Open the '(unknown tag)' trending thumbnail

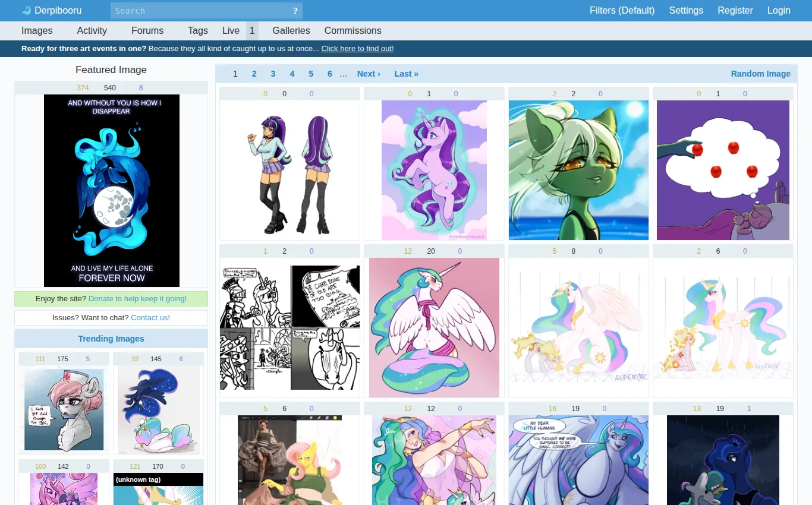coord(158,489)
